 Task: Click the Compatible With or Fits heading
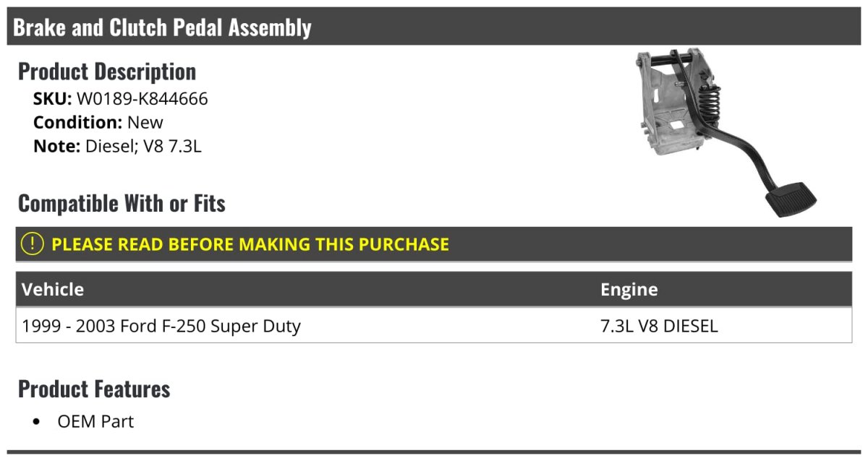(x=122, y=204)
